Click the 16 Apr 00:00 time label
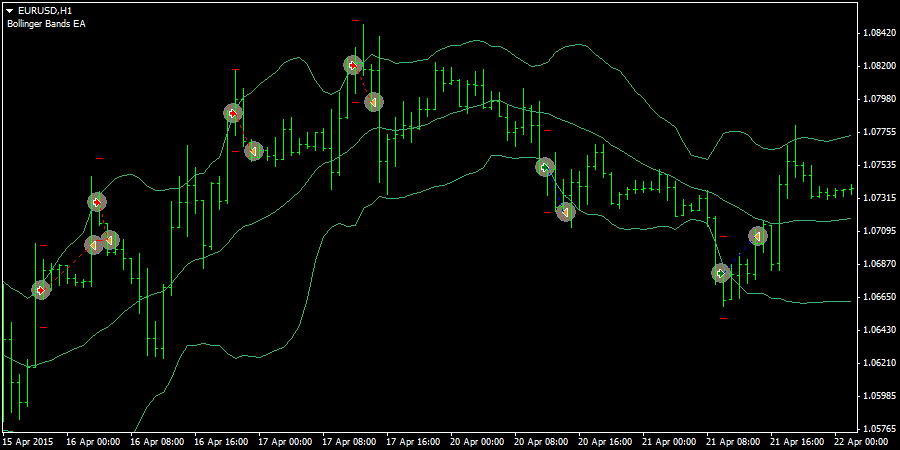Viewport: 900px width, 450px height. pos(95,442)
